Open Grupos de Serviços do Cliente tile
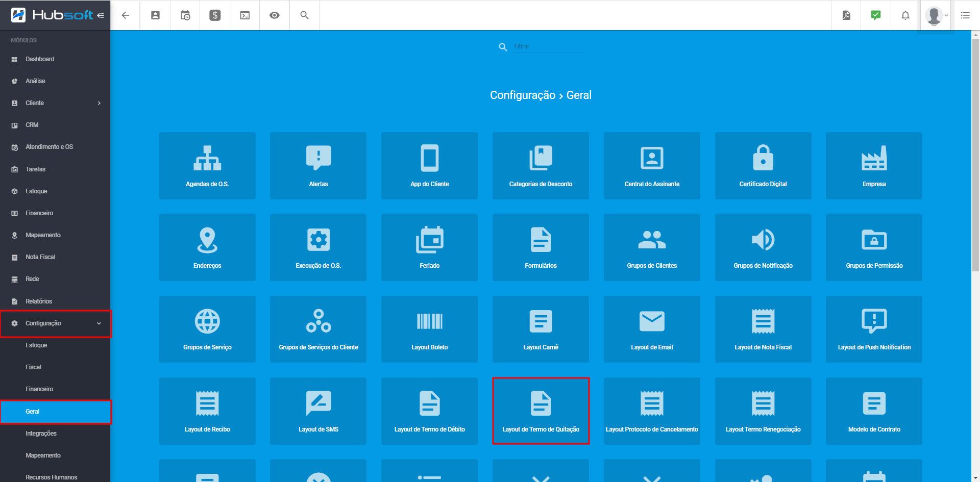980x482 pixels. pyautogui.click(x=318, y=329)
